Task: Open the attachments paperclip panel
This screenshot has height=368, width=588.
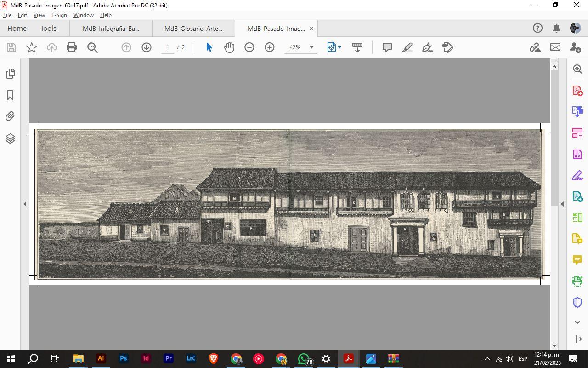Action: [10, 116]
